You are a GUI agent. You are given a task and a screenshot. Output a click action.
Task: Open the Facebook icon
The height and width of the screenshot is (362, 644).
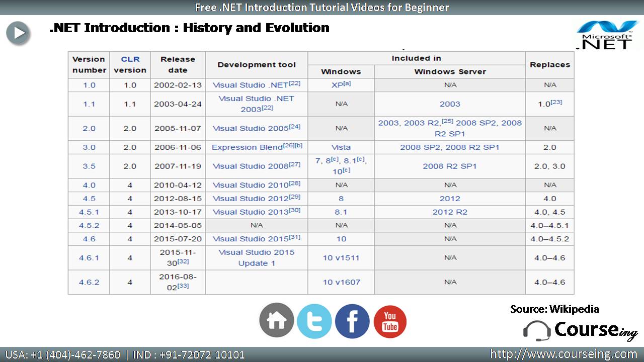[x=352, y=321]
